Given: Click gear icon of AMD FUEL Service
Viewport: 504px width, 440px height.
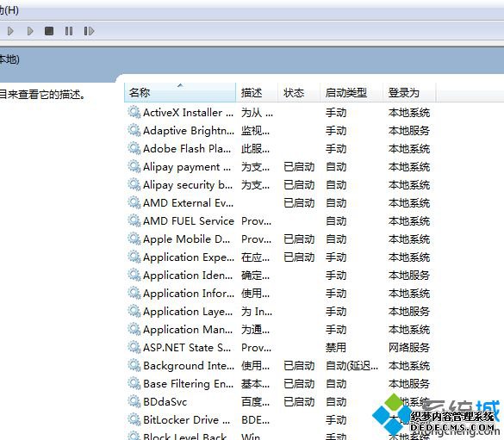Looking at the screenshot, I should click(134, 220).
